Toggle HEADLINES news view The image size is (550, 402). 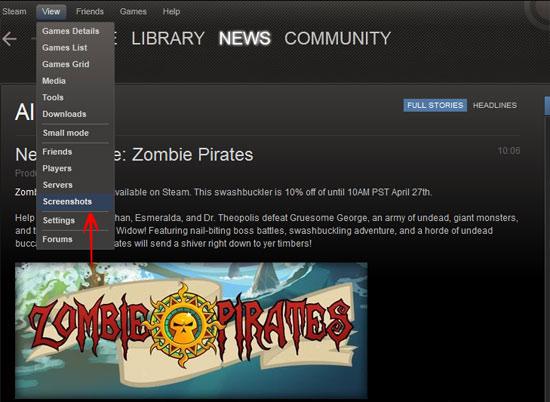[495, 105]
